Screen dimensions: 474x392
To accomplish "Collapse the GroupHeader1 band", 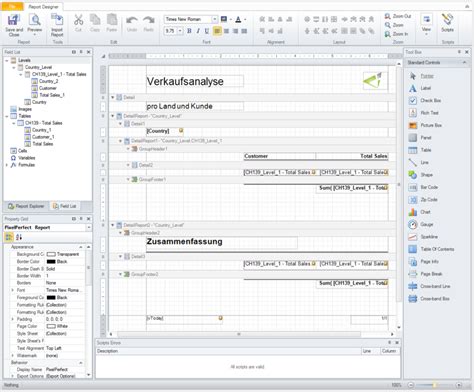I will pos(128,149).
